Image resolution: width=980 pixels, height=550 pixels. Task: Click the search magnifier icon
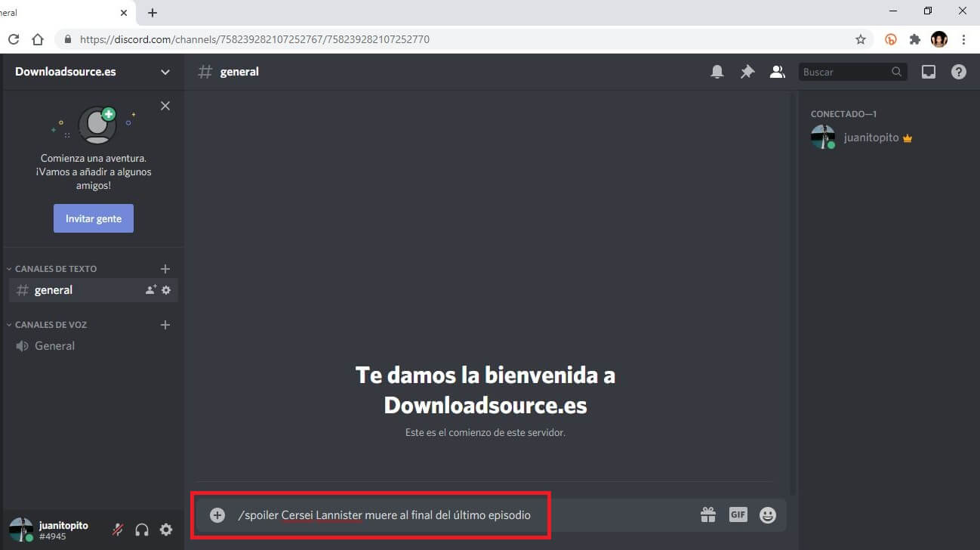pyautogui.click(x=896, y=72)
